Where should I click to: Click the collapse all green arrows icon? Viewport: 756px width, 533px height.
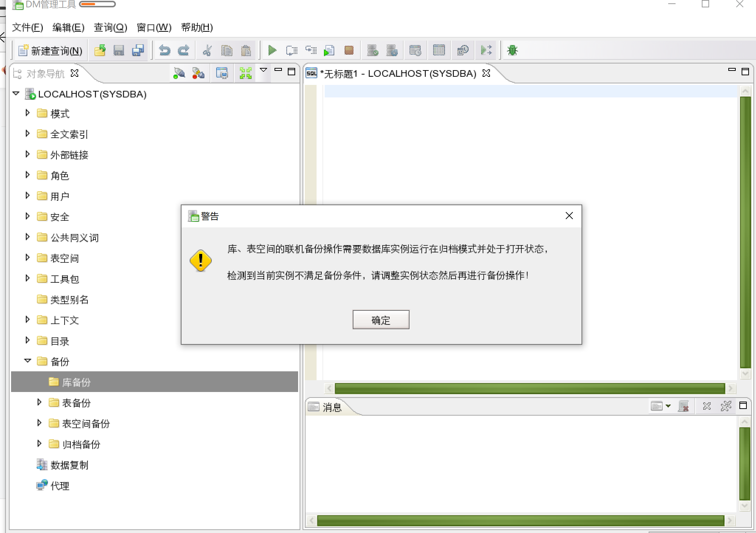point(245,73)
